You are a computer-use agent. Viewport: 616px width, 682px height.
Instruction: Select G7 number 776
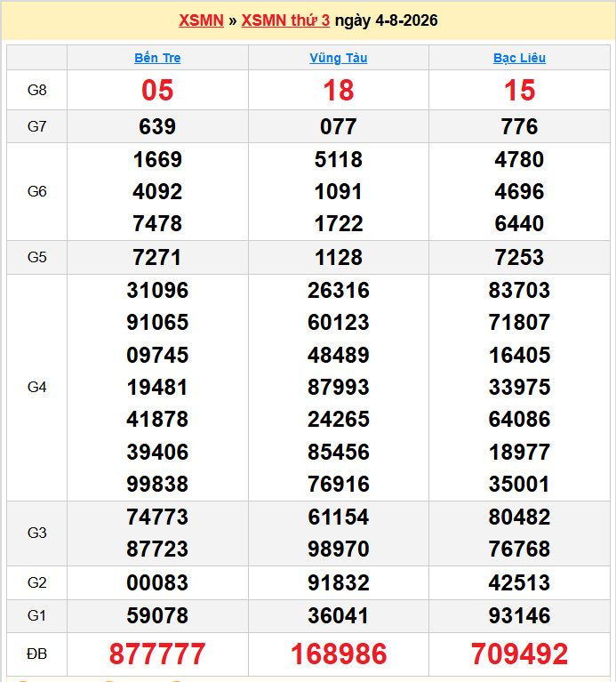coord(519,126)
